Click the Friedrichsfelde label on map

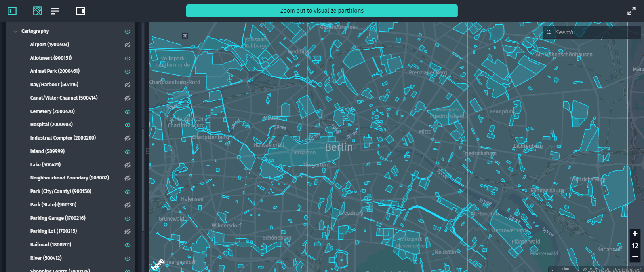coord(587,179)
